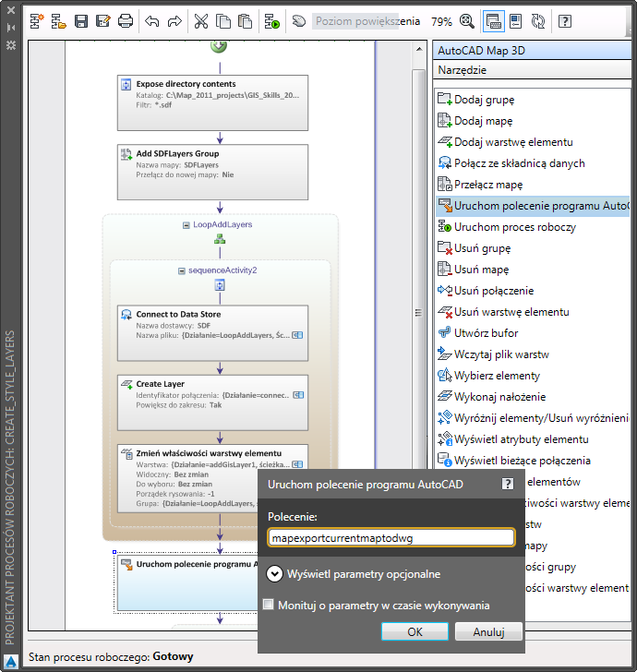Collapse the LoopAddLayers group
Viewport: 637px width, 672px height.
[186, 225]
